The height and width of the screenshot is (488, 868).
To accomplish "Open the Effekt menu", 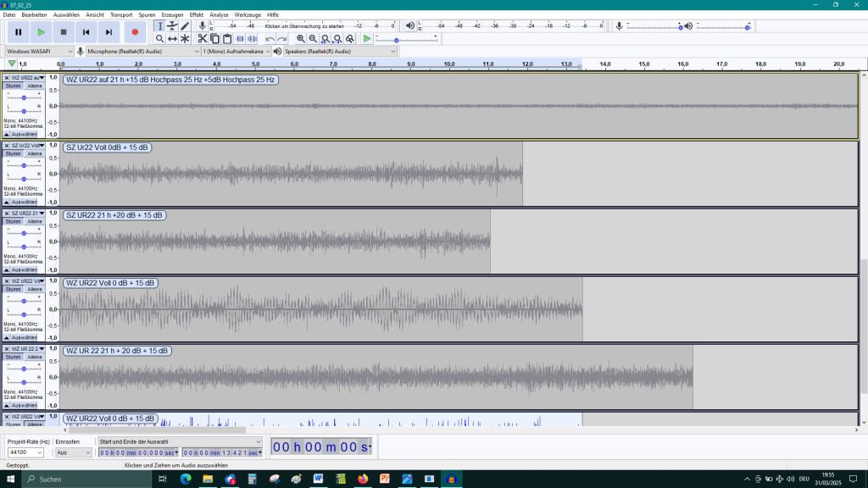I will [196, 14].
